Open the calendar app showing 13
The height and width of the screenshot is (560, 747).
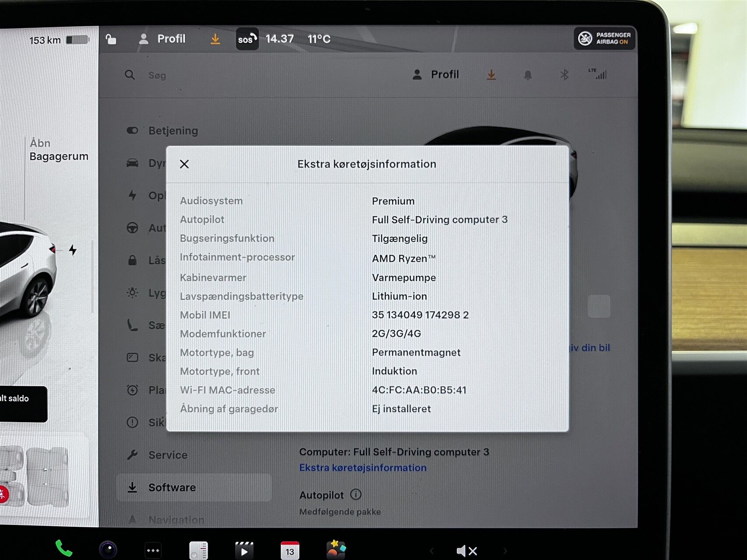tap(289, 550)
